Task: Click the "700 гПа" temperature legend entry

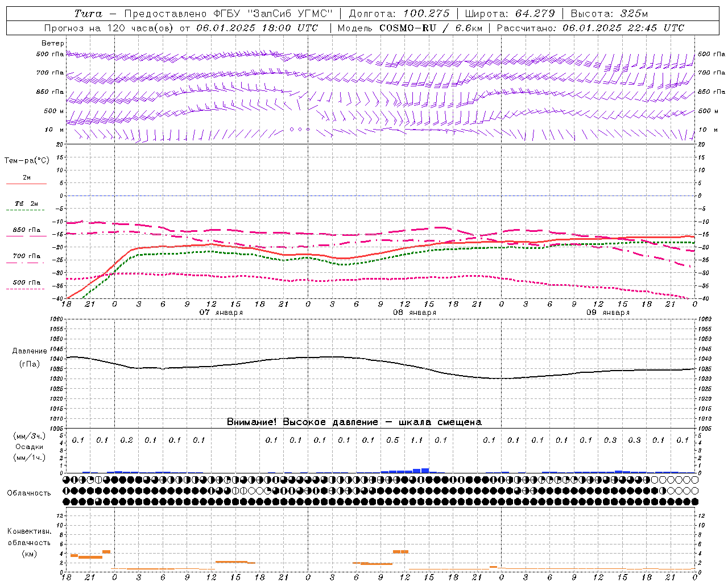Action: point(26,256)
